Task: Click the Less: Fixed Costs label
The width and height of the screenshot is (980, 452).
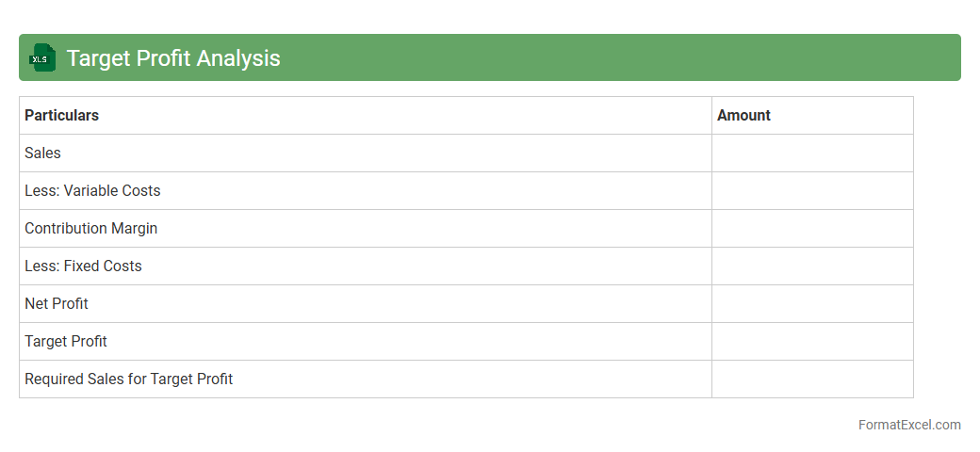Action: [x=83, y=266]
